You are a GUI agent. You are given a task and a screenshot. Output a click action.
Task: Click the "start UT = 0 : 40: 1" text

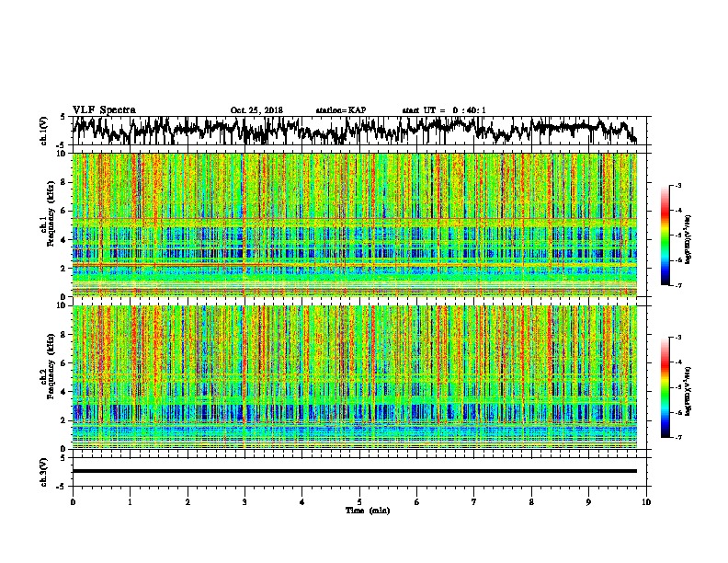[x=444, y=110]
